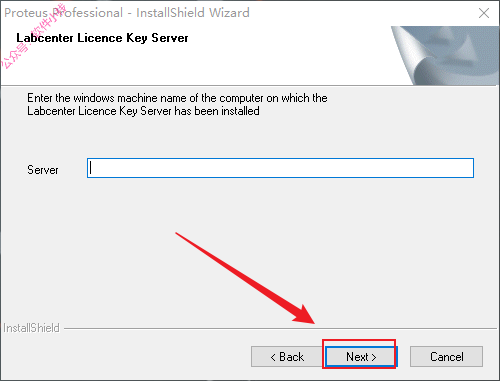Click the Next button to continue

(360, 357)
